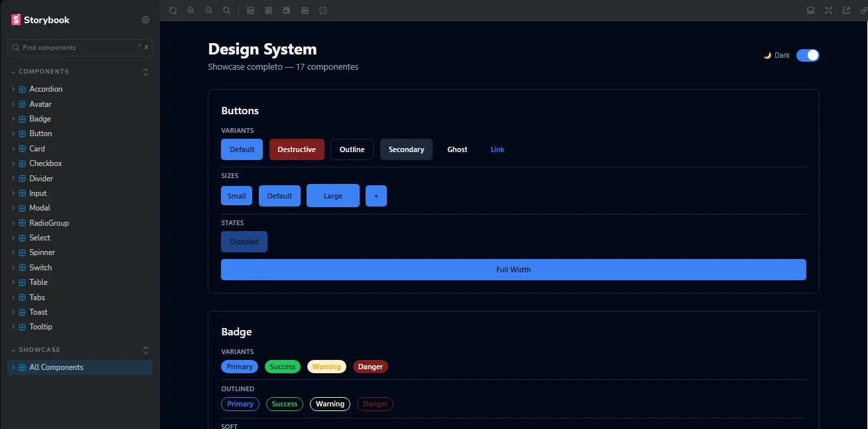Image resolution: width=868 pixels, height=429 pixels.
Task: Focus the Find components search field
Action: (80, 48)
